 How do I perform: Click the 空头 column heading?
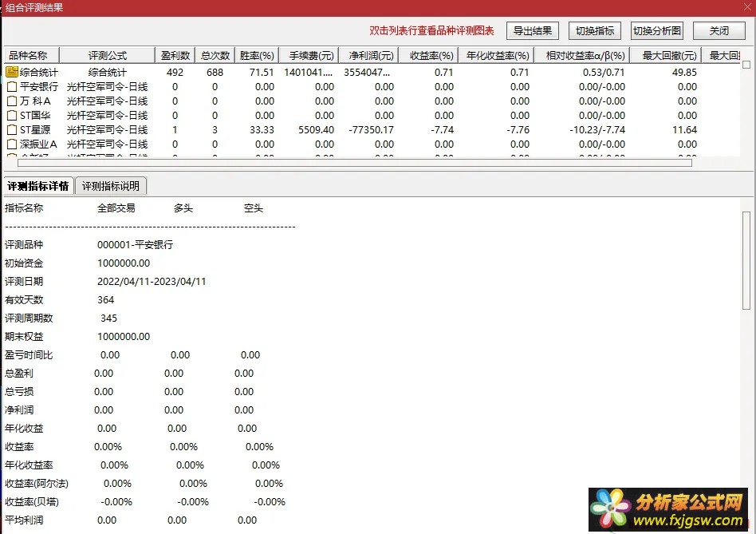(254, 208)
